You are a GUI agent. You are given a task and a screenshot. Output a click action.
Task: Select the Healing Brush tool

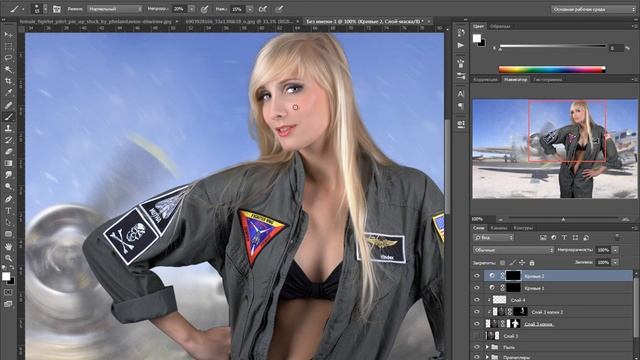pos(8,105)
